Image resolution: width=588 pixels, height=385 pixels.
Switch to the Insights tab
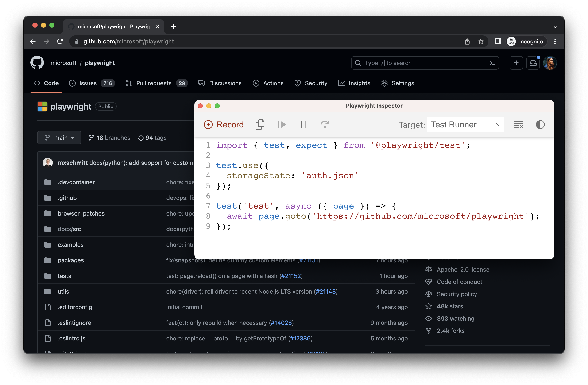click(x=354, y=83)
